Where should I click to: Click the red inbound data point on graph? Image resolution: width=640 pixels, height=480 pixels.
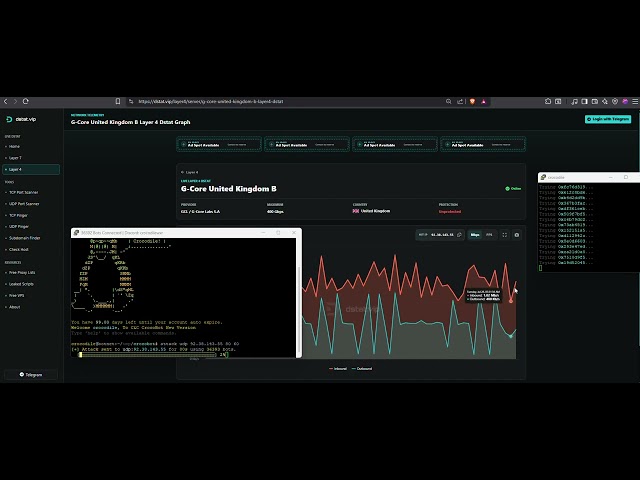tap(511, 301)
